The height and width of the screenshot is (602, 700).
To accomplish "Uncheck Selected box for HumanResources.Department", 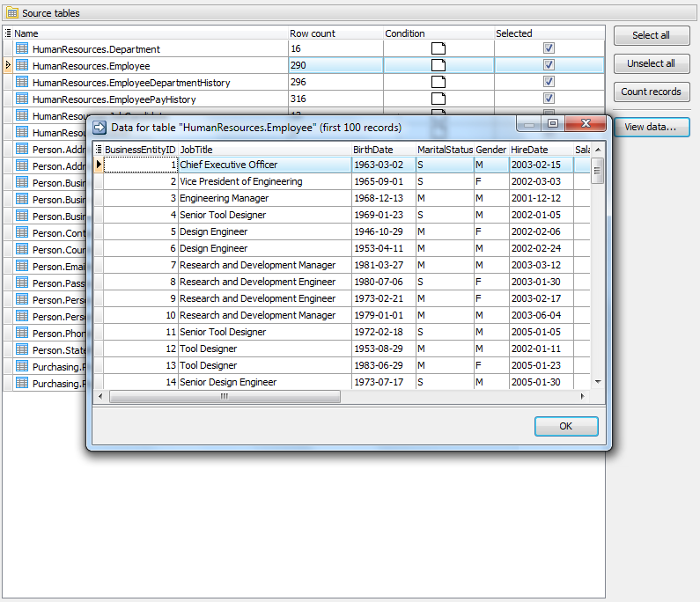I will pyautogui.click(x=549, y=49).
